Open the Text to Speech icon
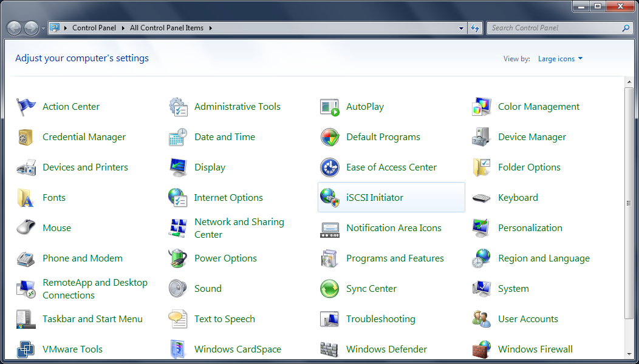The height and width of the screenshot is (364, 639). click(178, 319)
